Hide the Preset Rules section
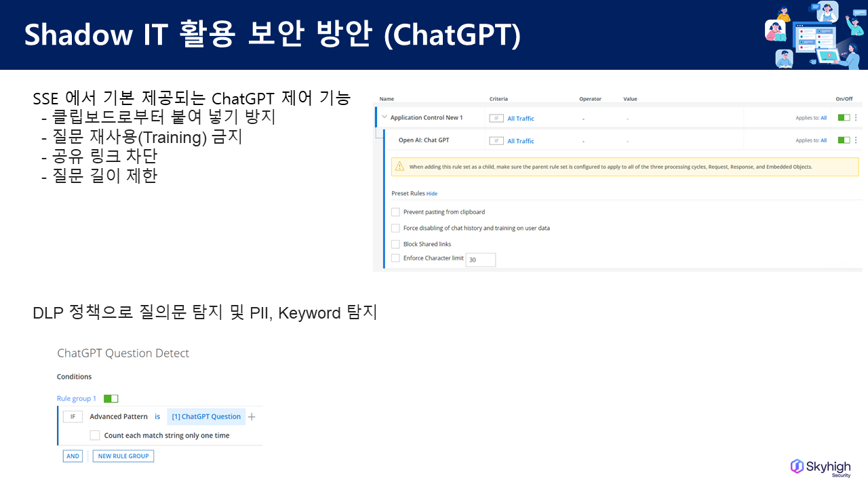The image size is (868, 488). [x=432, y=194]
